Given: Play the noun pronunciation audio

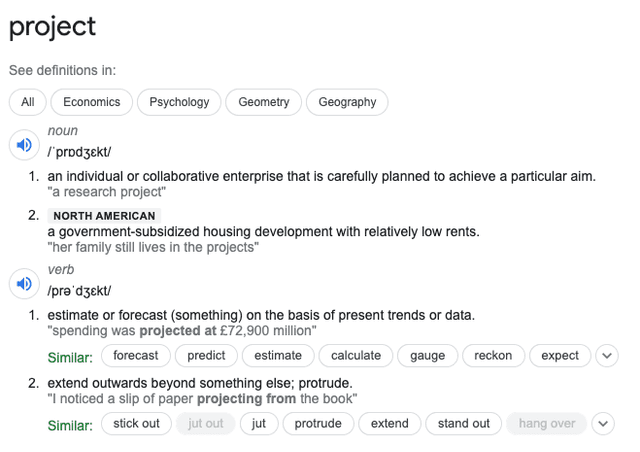Looking at the screenshot, I should [23, 145].
